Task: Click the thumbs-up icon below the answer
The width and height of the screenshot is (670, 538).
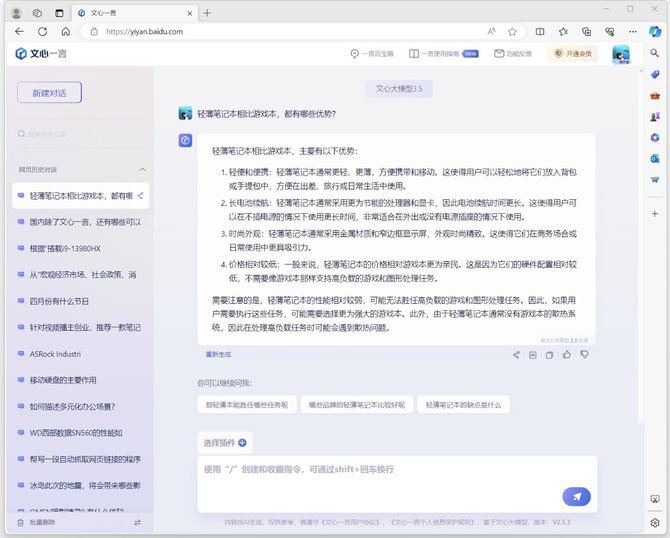Action: (x=567, y=354)
